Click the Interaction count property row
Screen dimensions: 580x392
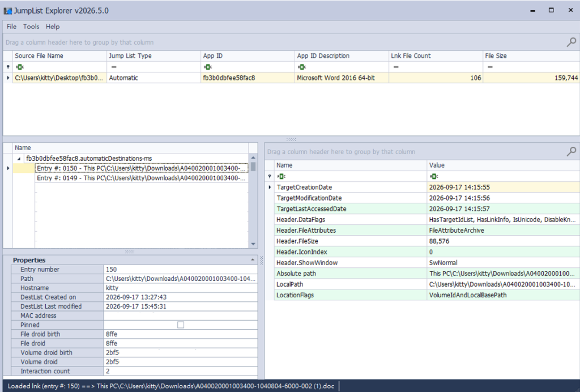tap(134, 371)
